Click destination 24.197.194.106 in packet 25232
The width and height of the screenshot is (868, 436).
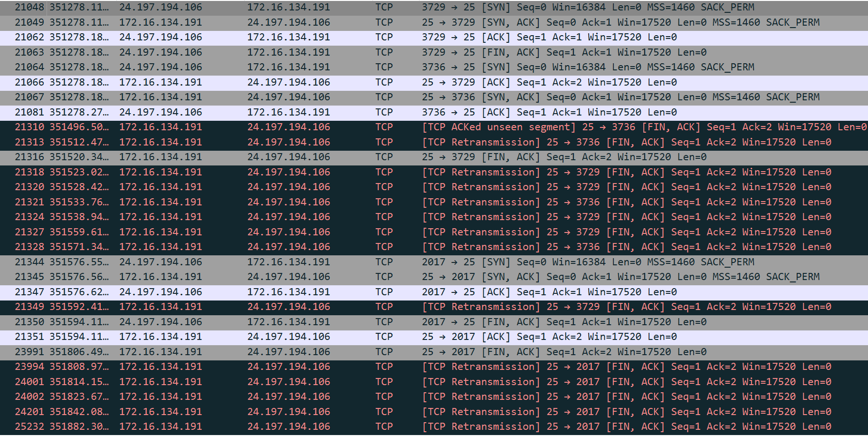coord(289,426)
